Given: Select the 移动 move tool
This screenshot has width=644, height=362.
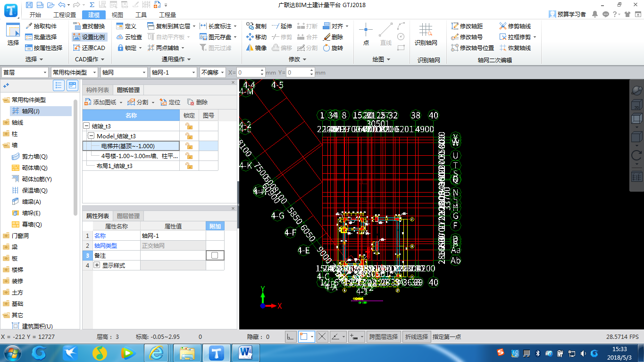Looking at the screenshot, I should (256, 37).
